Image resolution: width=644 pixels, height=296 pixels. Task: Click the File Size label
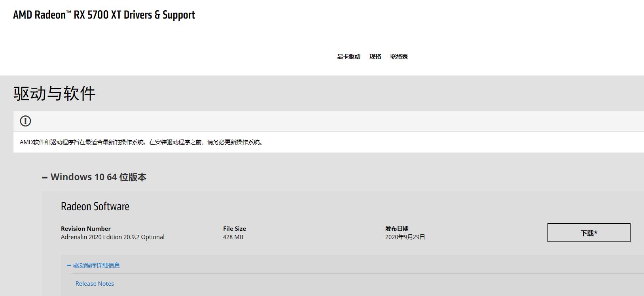(x=235, y=228)
